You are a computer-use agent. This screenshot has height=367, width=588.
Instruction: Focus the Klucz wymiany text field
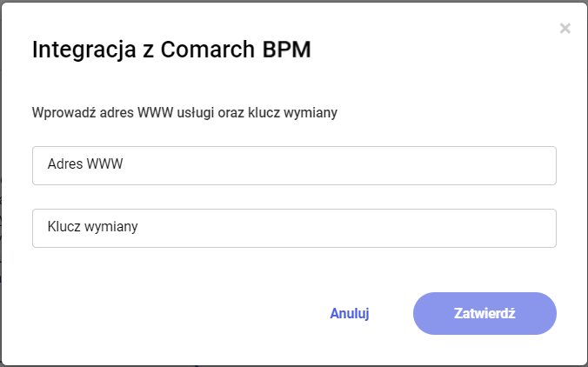[294, 228]
